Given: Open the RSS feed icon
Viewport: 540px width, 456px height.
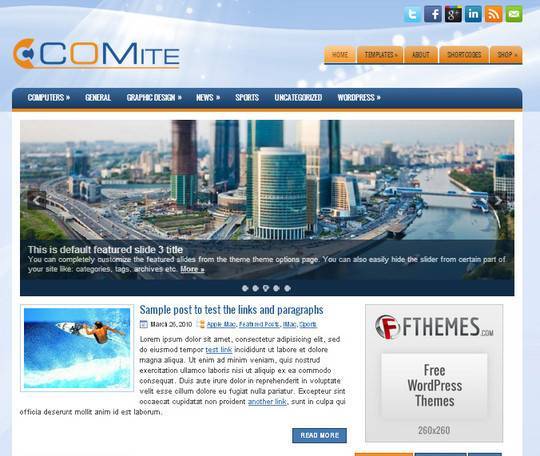Looking at the screenshot, I should click(494, 14).
